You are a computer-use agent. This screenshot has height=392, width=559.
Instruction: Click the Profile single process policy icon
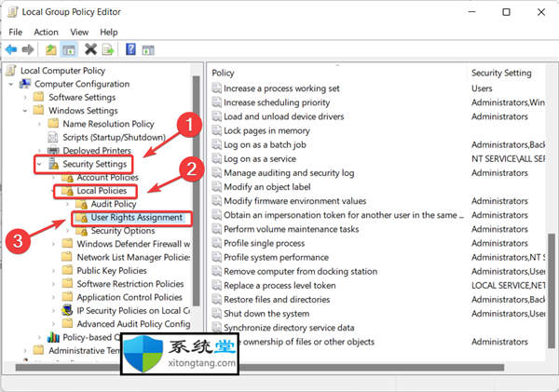tap(216, 243)
